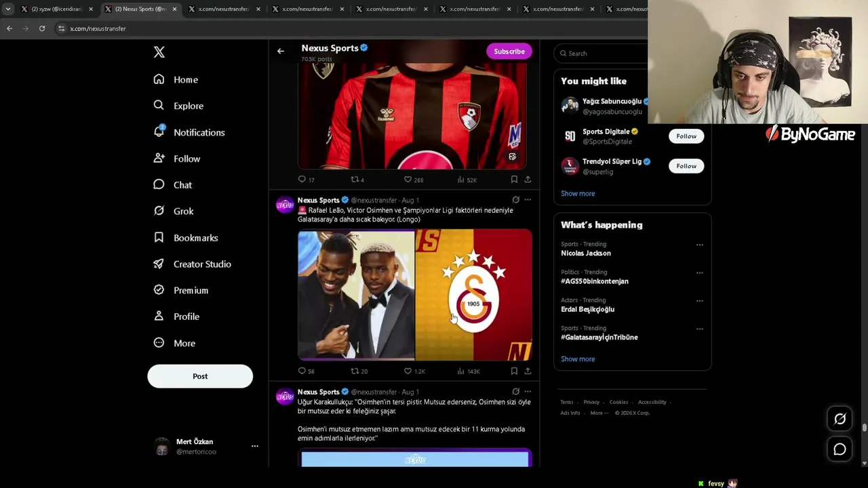Image resolution: width=868 pixels, height=488 pixels.
Task: Open the Accessibility footer link
Action: click(x=652, y=403)
